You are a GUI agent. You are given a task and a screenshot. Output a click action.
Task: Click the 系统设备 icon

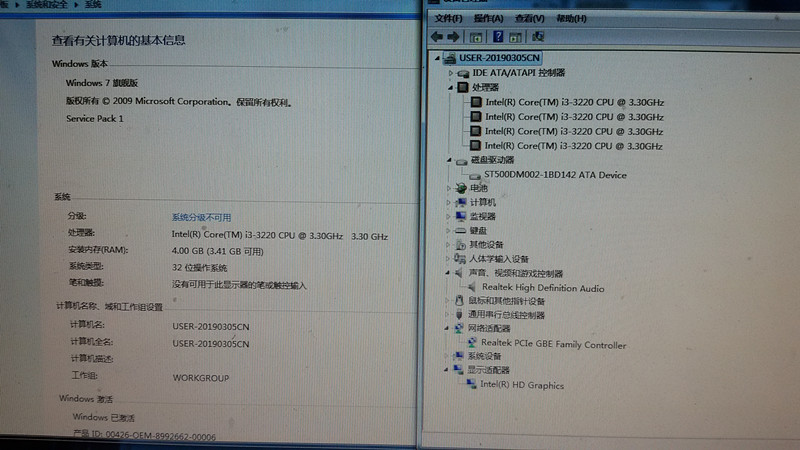[458, 356]
